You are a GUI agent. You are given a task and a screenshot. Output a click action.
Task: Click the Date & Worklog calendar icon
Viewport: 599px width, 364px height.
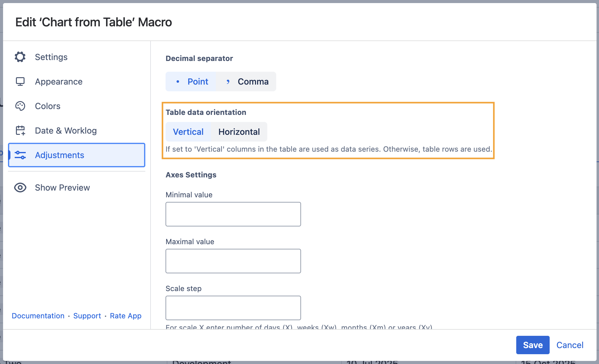pyautogui.click(x=20, y=131)
